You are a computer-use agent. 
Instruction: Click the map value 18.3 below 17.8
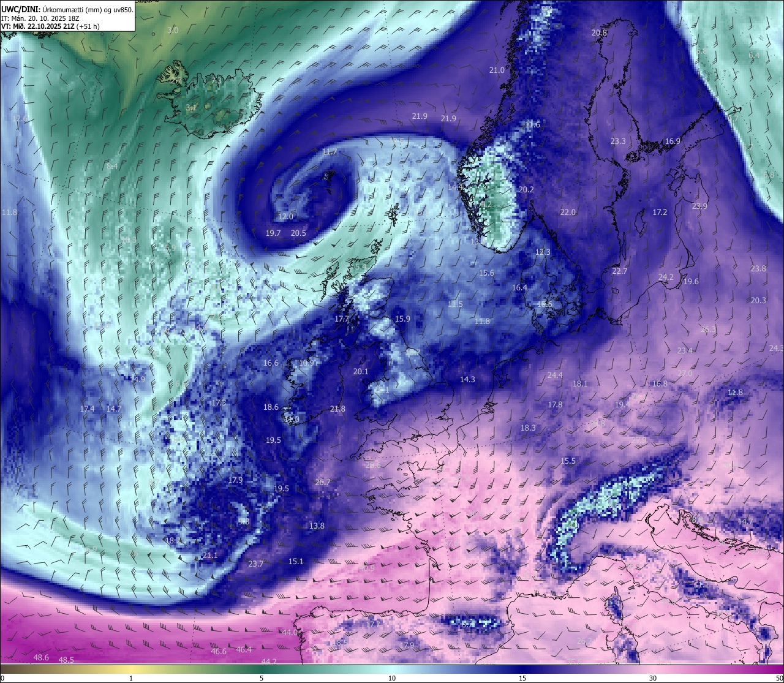coord(528,428)
